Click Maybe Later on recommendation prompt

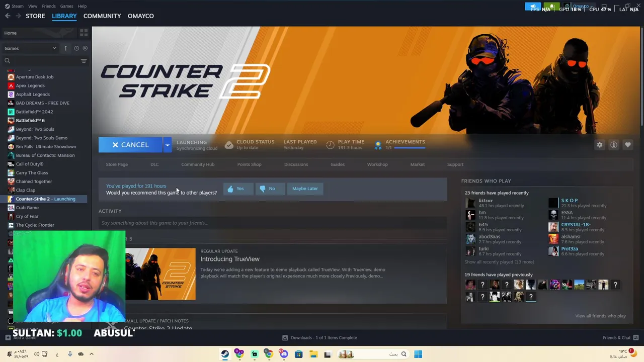[305, 189]
